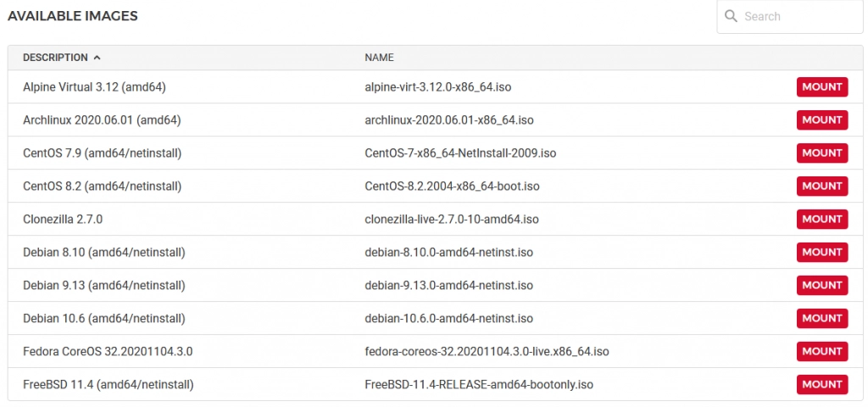Click the FreeBSD-11.4-RELEASE bootonly ISO name
This screenshot has height=407, width=868.
[x=478, y=384]
